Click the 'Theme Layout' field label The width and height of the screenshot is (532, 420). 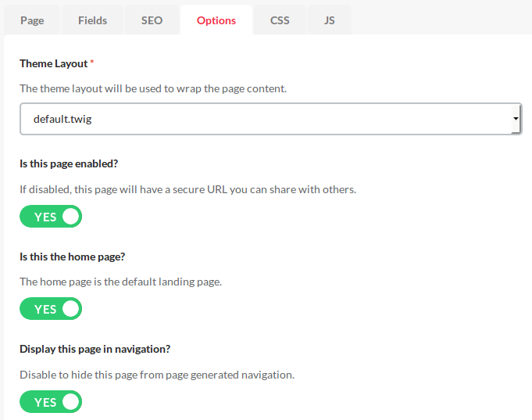(x=54, y=63)
